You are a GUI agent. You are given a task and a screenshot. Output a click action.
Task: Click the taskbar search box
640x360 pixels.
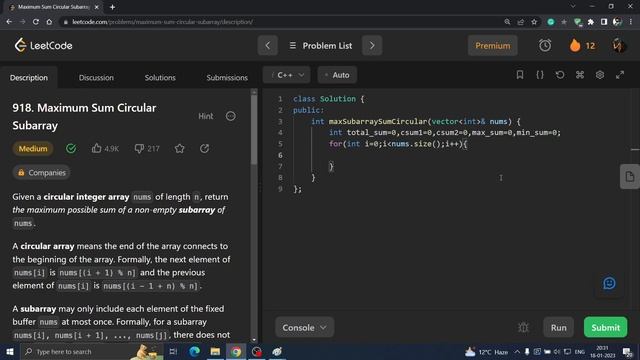coord(91,351)
